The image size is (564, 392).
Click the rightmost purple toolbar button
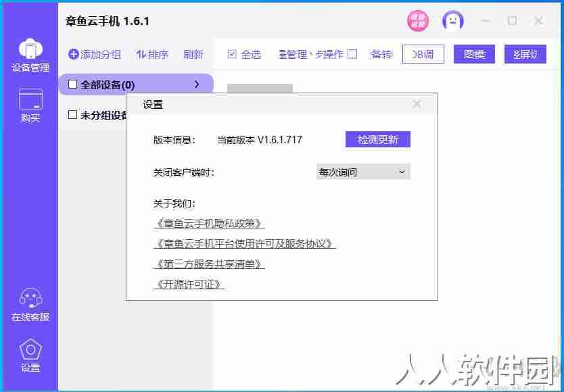[525, 54]
